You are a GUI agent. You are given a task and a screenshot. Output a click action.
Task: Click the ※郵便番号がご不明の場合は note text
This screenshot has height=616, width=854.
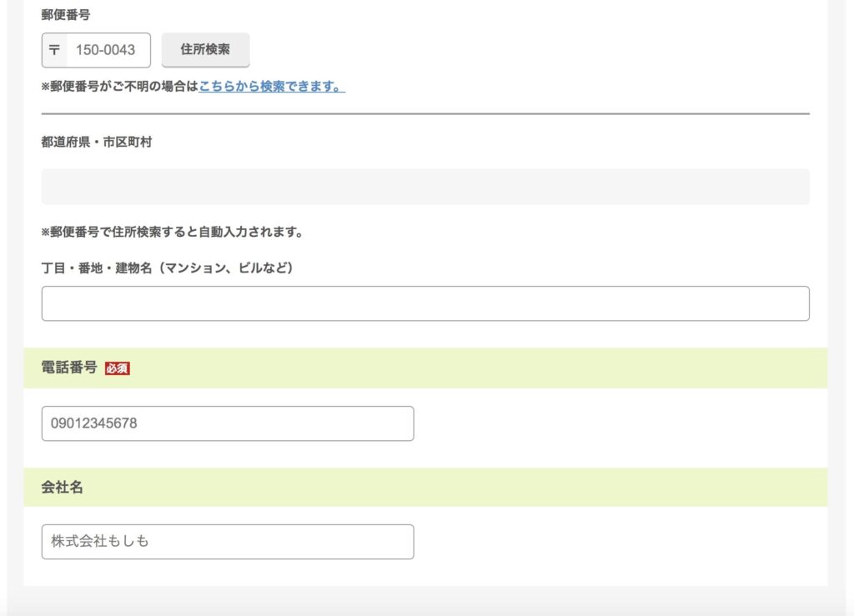tap(120, 86)
